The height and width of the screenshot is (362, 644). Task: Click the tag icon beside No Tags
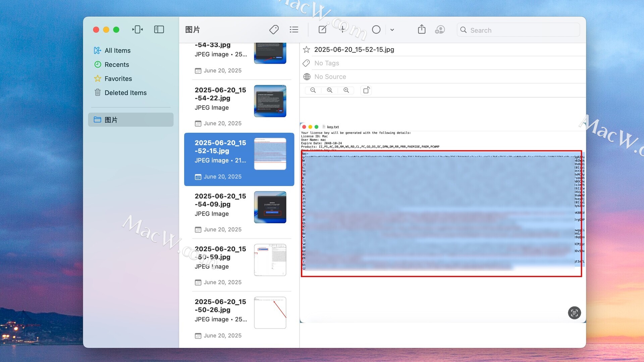click(x=306, y=63)
